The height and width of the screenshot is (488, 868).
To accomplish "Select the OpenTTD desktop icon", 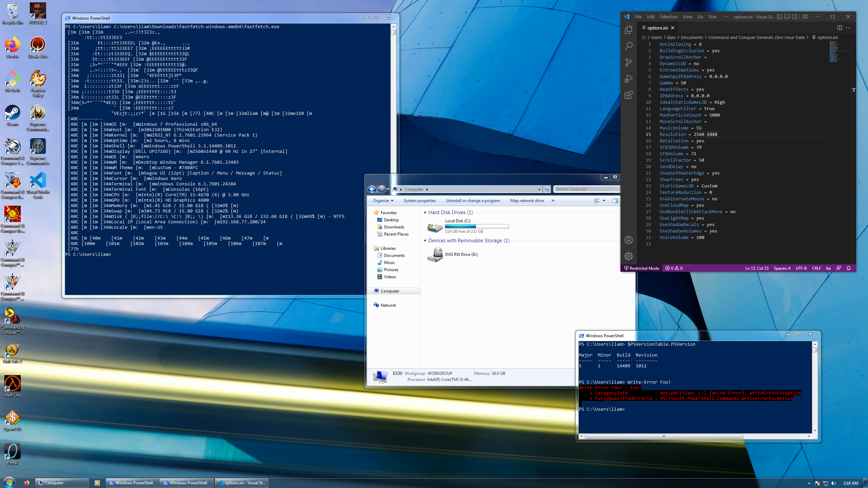I will 13,420.
